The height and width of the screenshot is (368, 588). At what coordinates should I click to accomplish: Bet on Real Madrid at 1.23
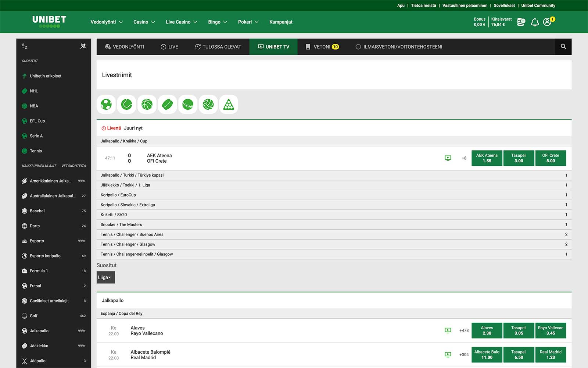click(551, 355)
